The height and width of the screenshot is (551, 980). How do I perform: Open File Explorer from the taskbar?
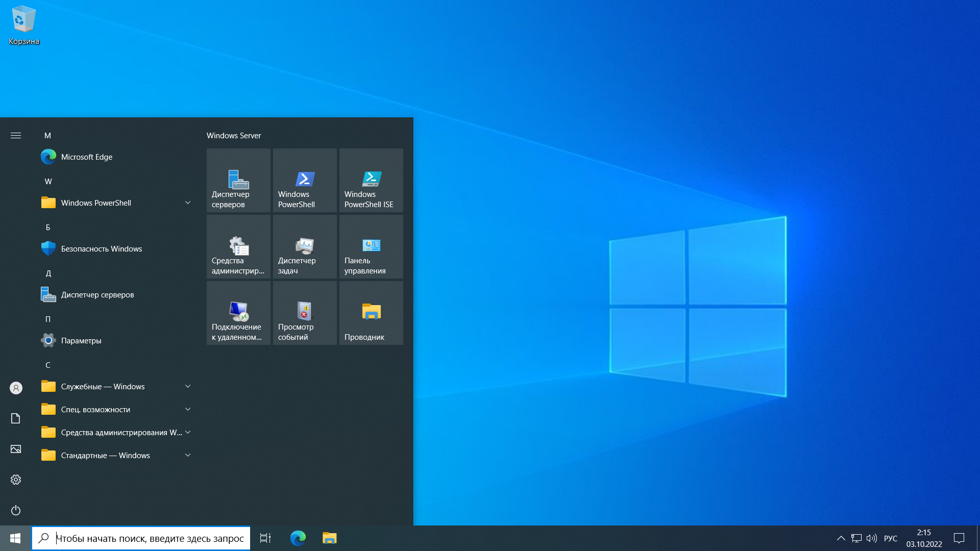click(x=330, y=538)
